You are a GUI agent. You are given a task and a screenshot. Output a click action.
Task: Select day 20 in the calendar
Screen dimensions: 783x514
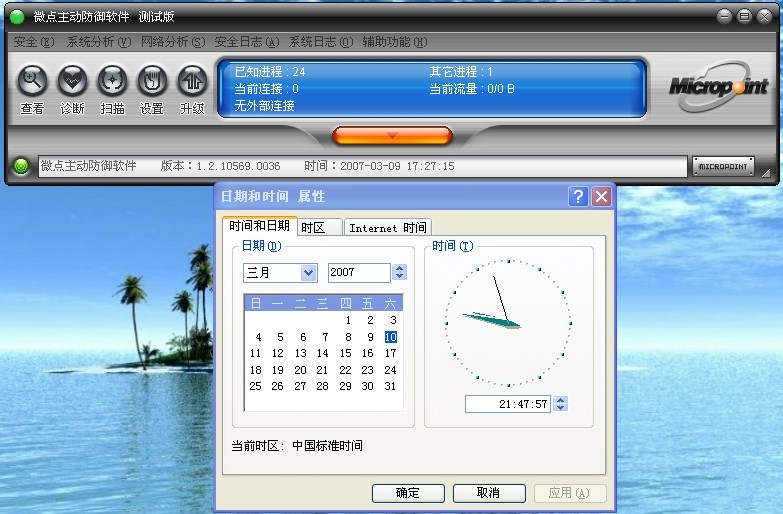(x=300, y=370)
